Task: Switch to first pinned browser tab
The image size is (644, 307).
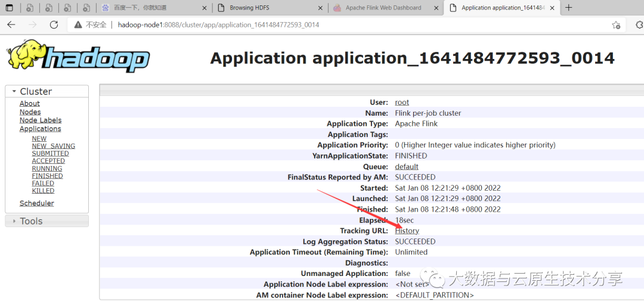Action: (x=30, y=8)
